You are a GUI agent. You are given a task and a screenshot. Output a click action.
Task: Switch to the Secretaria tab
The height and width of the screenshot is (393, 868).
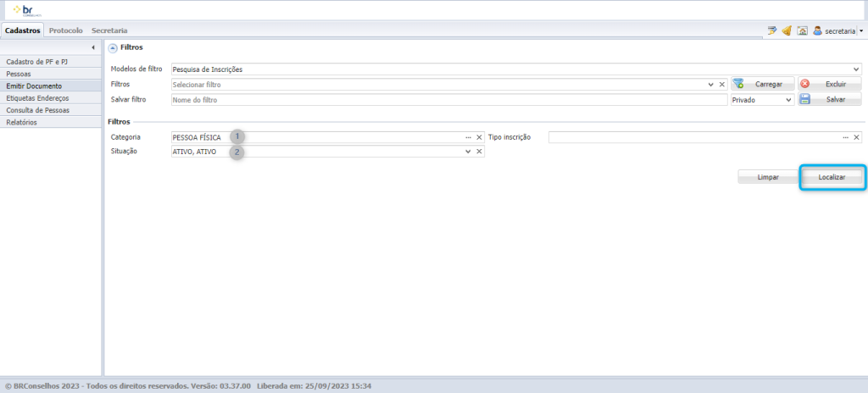coord(109,31)
